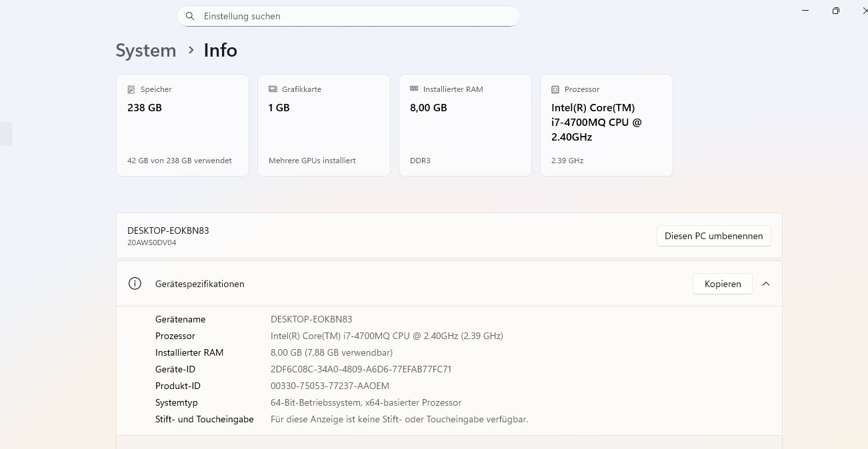
Task: Click 42 GB von 238 GB verwendet
Action: click(179, 161)
